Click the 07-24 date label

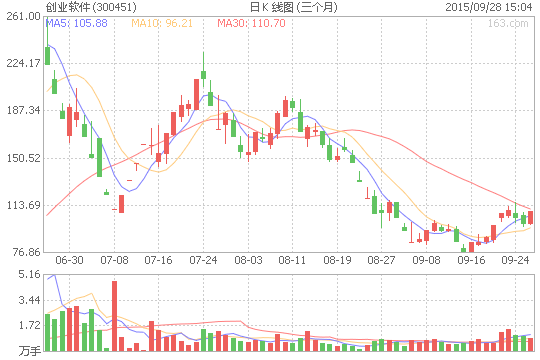203,260
